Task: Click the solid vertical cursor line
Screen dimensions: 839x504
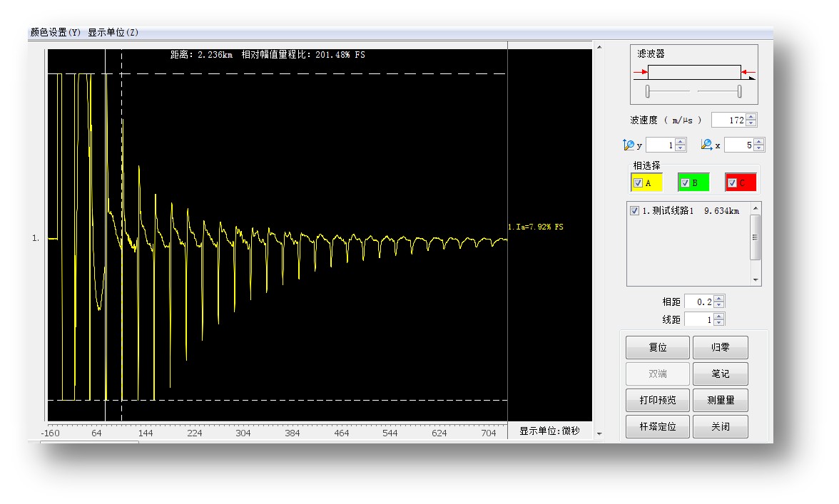Action: point(106,235)
